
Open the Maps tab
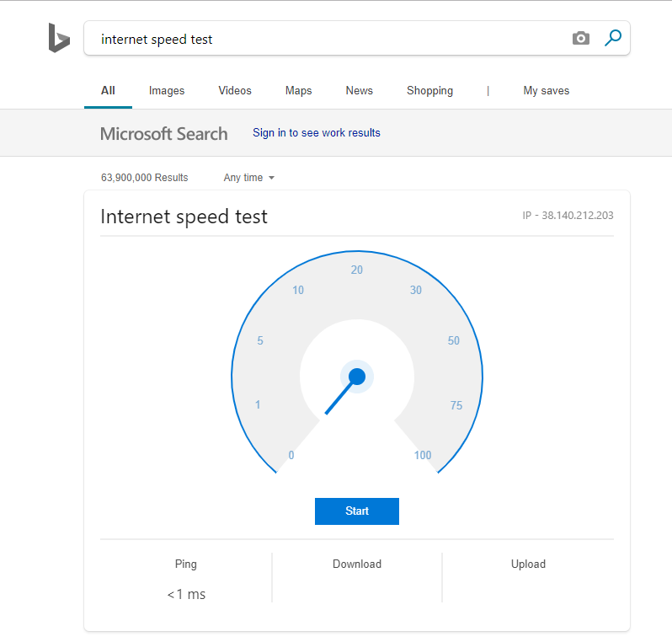pyautogui.click(x=299, y=90)
